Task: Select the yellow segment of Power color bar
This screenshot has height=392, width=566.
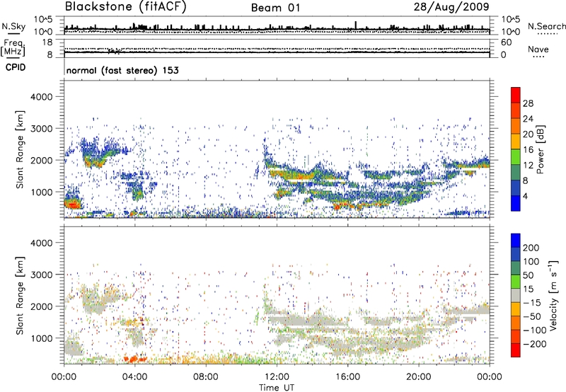Action: (x=516, y=141)
